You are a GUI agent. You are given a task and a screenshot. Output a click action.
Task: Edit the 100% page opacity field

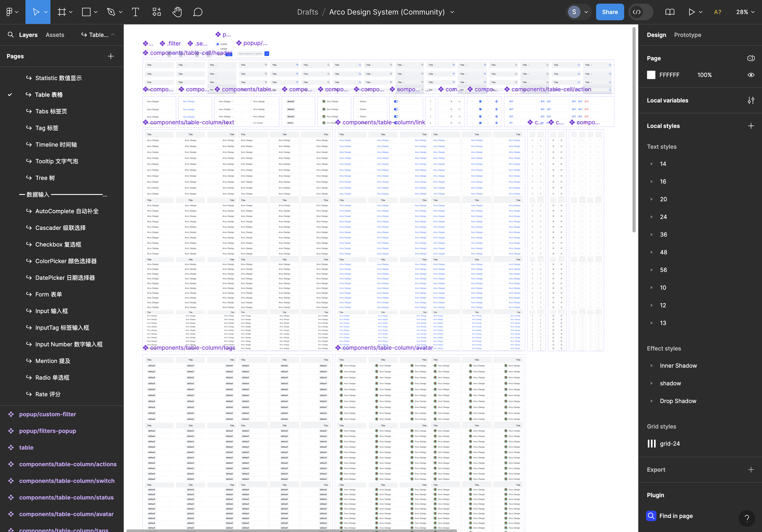coord(704,75)
